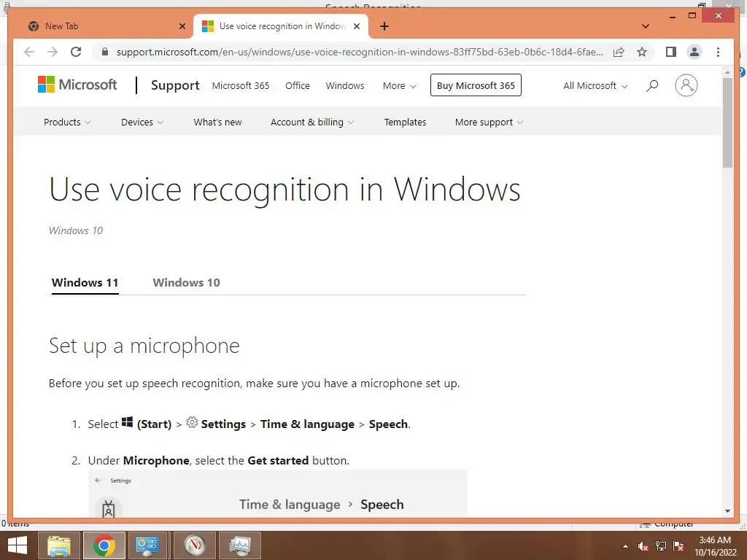Open Office nav link
Screen dimensions: 747x560
point(298,86)
